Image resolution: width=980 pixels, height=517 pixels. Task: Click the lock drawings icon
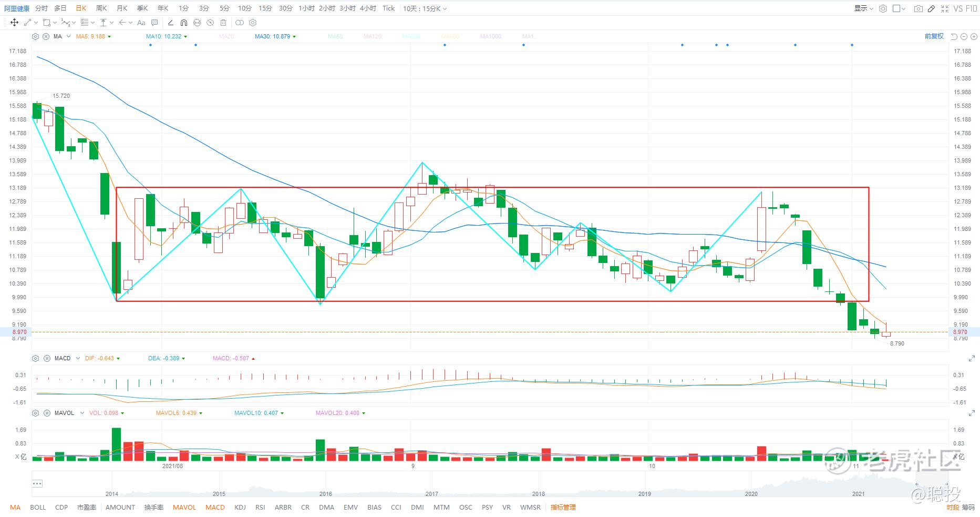(x=197, y=23)
